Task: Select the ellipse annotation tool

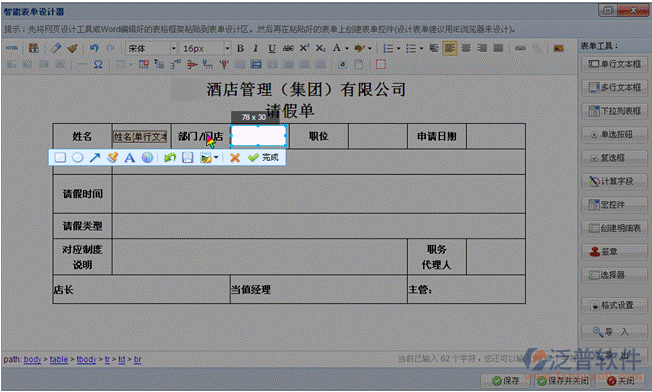Action: [78, 158]
